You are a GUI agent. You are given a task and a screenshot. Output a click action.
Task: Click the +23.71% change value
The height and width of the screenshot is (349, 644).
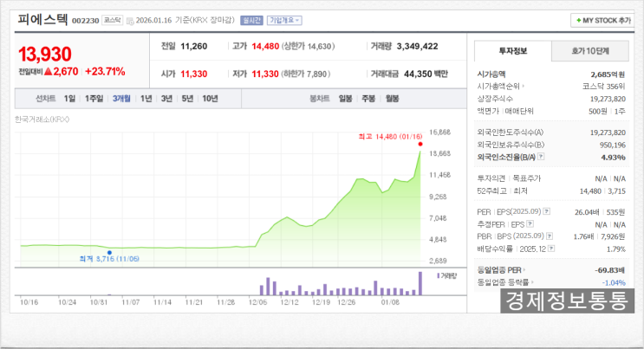click(105, 71)
